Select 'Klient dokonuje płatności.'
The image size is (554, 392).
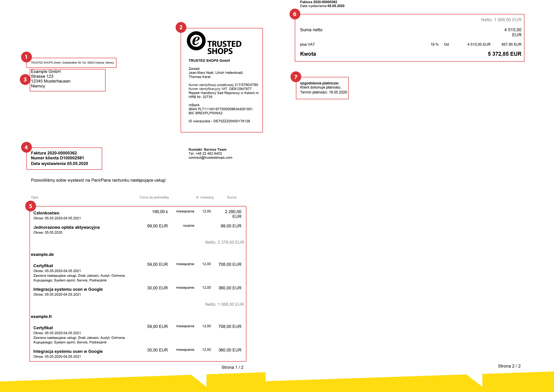[321, 87]
